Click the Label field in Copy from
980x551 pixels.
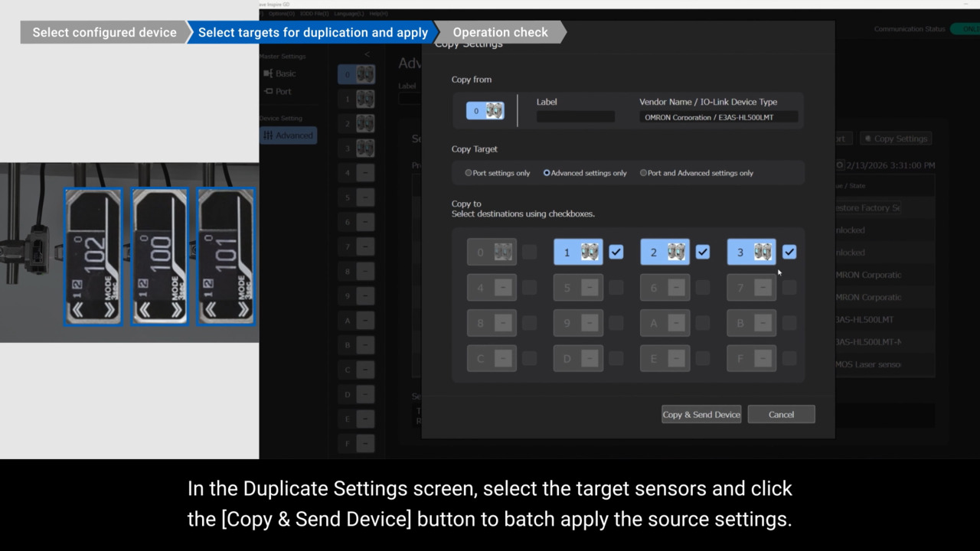(575, 117)
